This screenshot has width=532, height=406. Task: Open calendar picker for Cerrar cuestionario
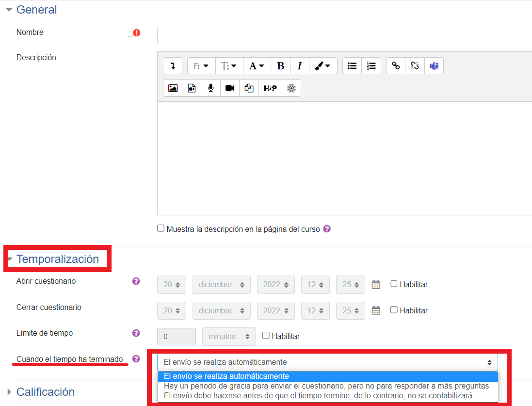pyautogui.click(x=376, y=310)
